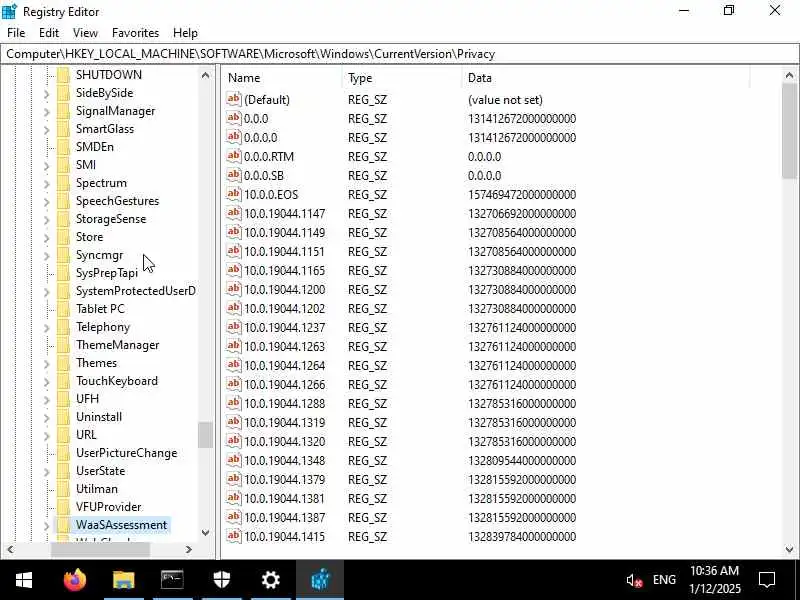Open the Help menu
The image size is (800, 600).
pos(185,33)
